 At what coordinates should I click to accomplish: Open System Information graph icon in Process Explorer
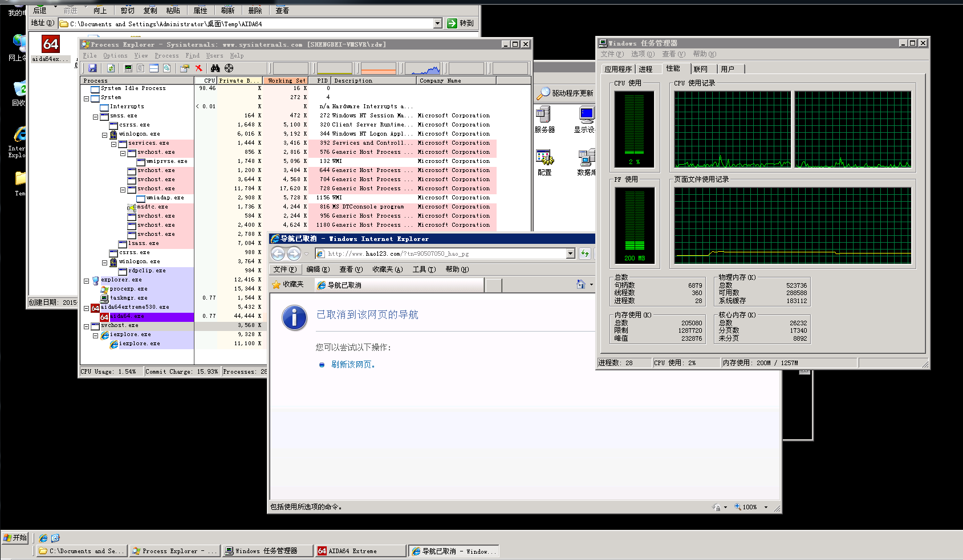click(x=128, y=68)
